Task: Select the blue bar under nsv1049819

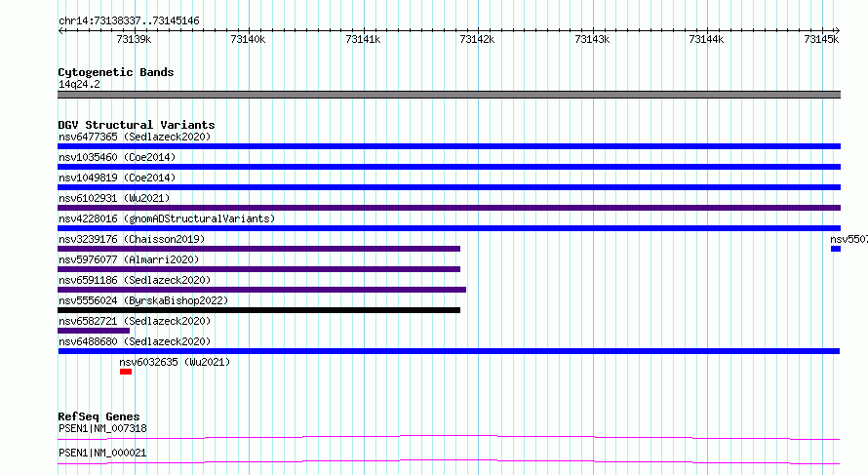Action: [x=449, y=187]
